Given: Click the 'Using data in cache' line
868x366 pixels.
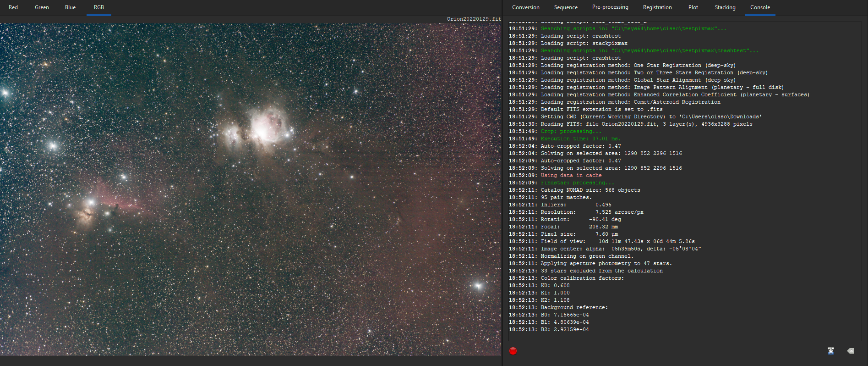Looking at the screenshot, I should coord(555,176).
